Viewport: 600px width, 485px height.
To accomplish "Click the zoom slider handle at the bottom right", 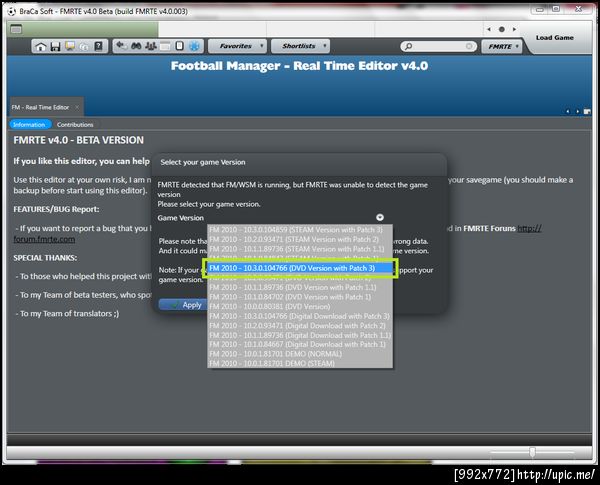I will [x=532, y=452].
